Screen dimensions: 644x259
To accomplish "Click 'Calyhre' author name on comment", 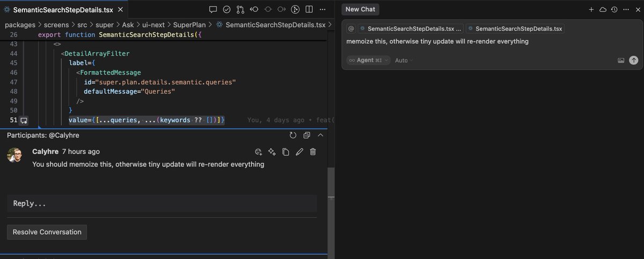I will click(45, 152).
